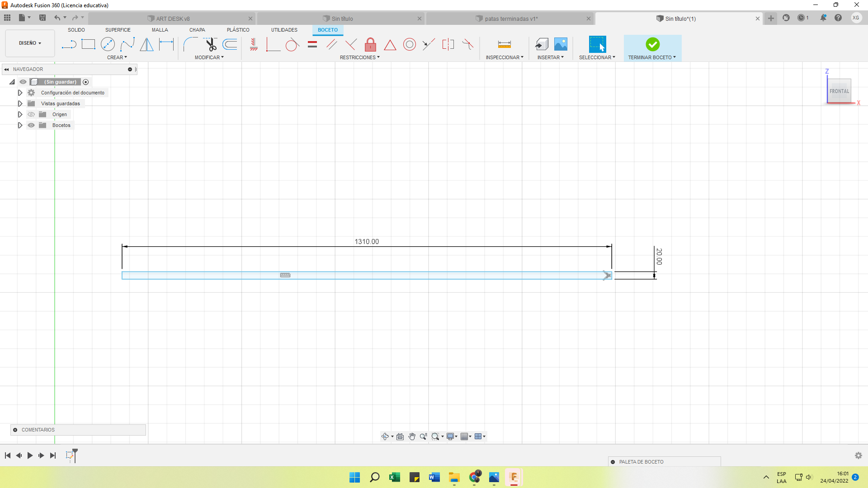Open the DISEÑO workspace dropdown
Screen dimensions: 868x488
click(30, 43)
